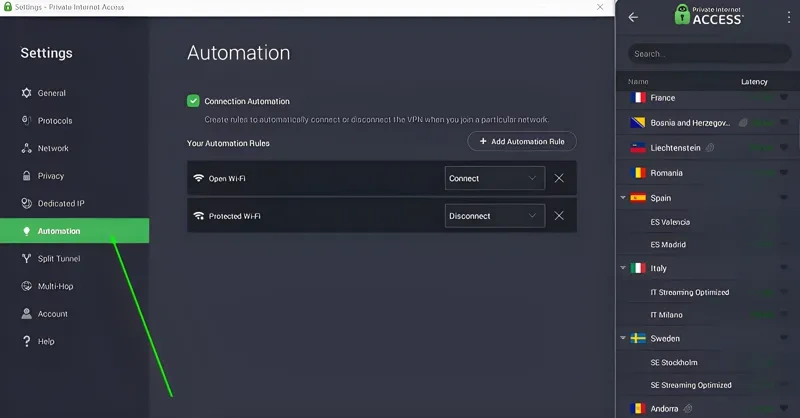
Task: Open the Disconnect dropdown for Protected Wi-Fi
Action: pyautogui.click(x=494, y=215)
